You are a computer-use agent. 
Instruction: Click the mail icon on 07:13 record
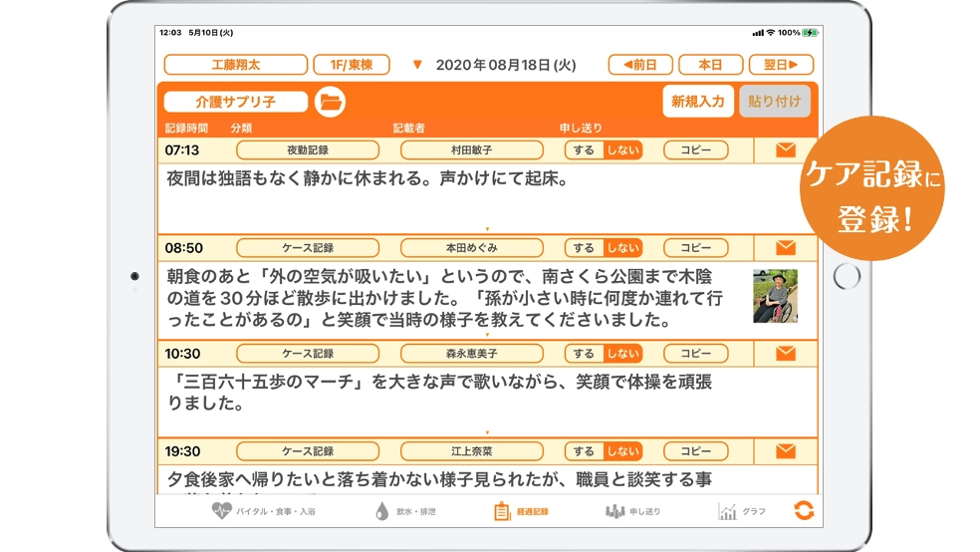785,150
